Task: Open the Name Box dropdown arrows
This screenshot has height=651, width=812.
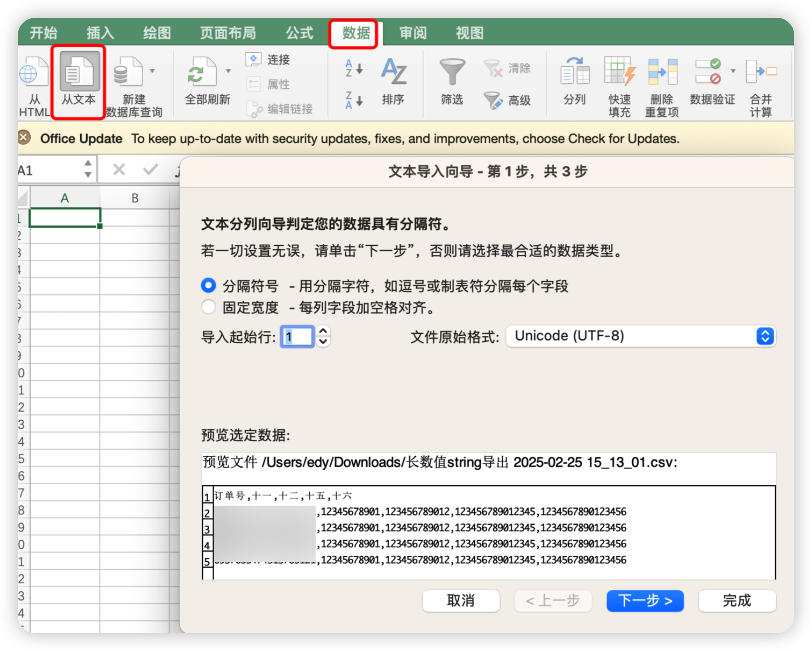Action: pyautogui.click(x=88, y=169)
